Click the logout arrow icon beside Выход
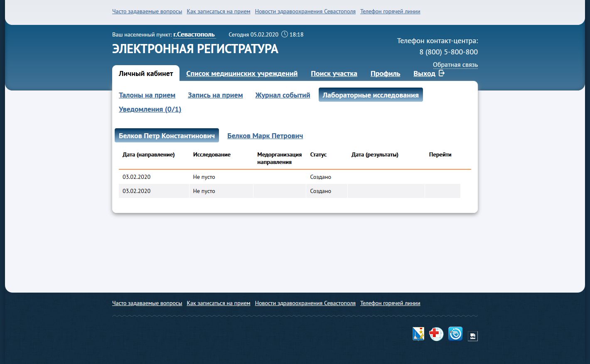Viewport: 590px width, 364px height. [x=442, y=73]
